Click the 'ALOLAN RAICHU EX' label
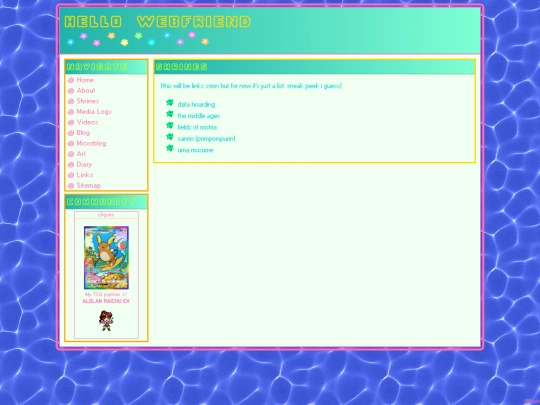540x405 pixels. pyautogui.click(x=106, y=301)
